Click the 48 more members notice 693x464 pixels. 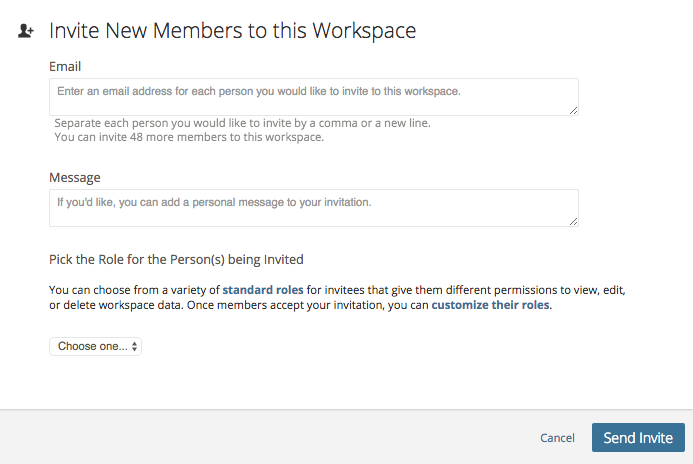(x=189, y=137)
